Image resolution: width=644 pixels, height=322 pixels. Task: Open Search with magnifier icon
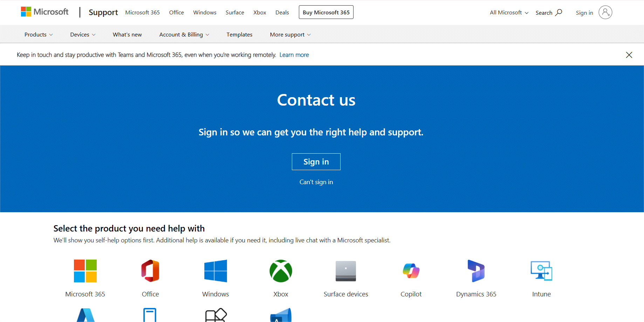click(x=549, y=13)
